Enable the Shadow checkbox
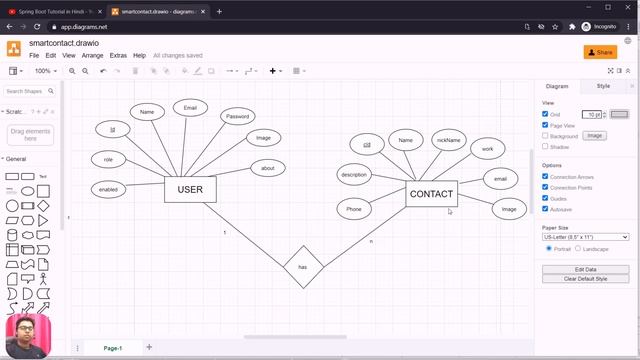The height and width of the screenshot is (360, 640). [x=545, y=146]
